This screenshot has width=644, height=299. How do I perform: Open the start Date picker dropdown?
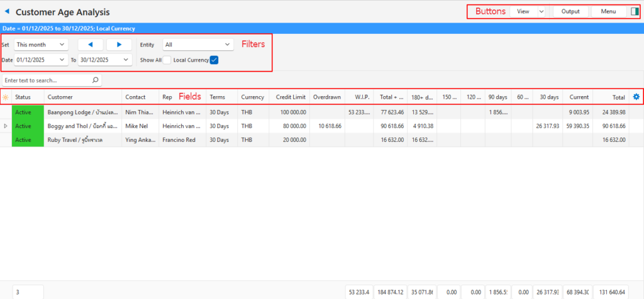pos(62,60)
